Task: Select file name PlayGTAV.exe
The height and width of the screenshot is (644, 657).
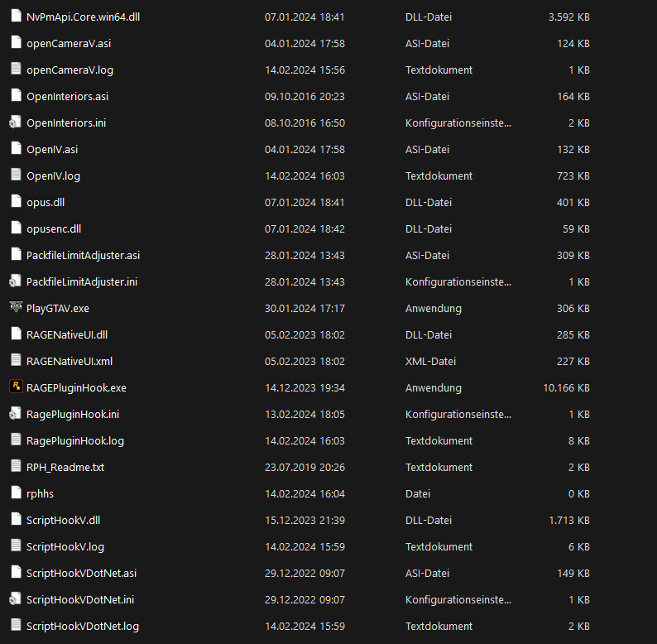Action: coord(58,309)
